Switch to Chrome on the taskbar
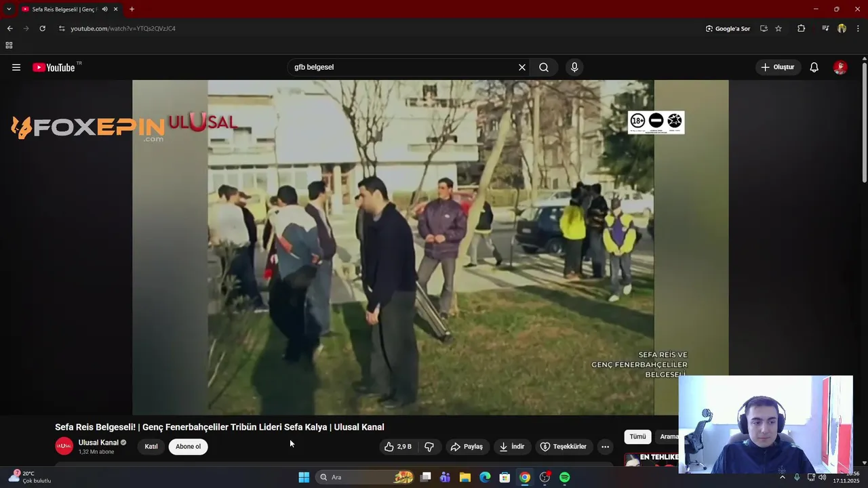This screenshot has height=488, width=868. point(525,477)
